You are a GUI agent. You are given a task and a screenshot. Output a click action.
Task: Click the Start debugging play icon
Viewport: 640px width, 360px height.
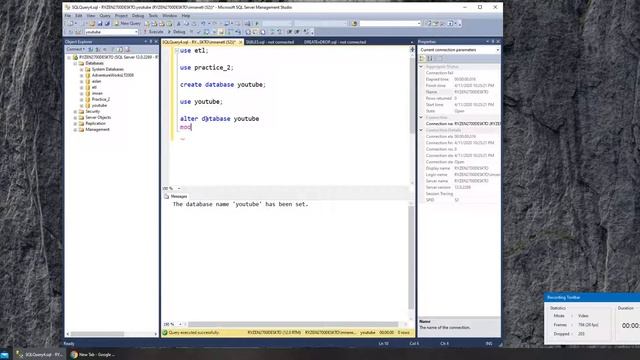(257, 24)
